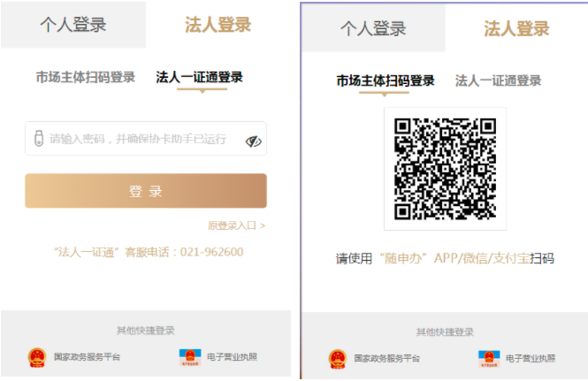Screen dimensions: 588x381
Task: Click the 法人一证通 customer service phone text
Action: (149, 252)
